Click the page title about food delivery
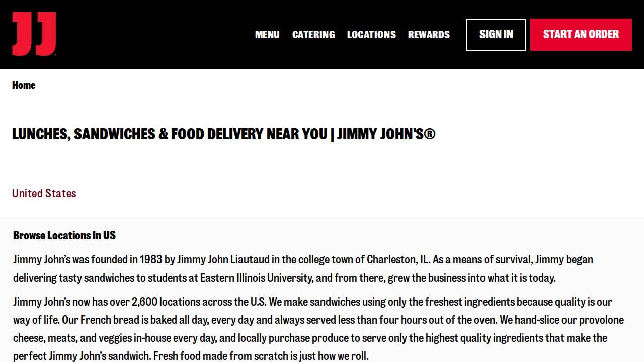This screenshot has width=644, height=362. tap(224, 134)
